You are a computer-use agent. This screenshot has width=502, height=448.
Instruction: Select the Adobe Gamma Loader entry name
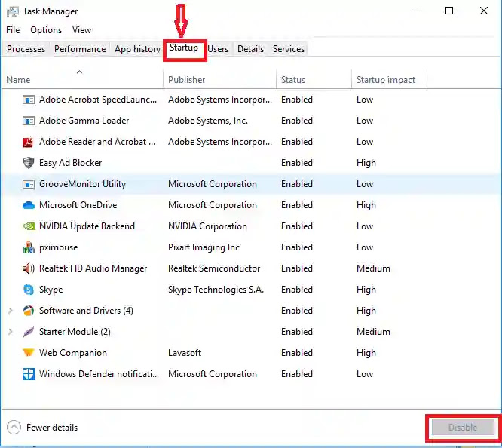tap(84, 121)
